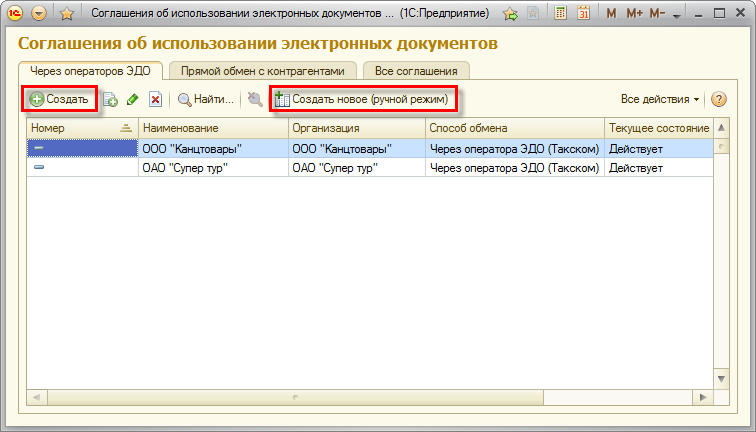Sort by the Организация column header
756x432 pixels.
pos(357,128)
